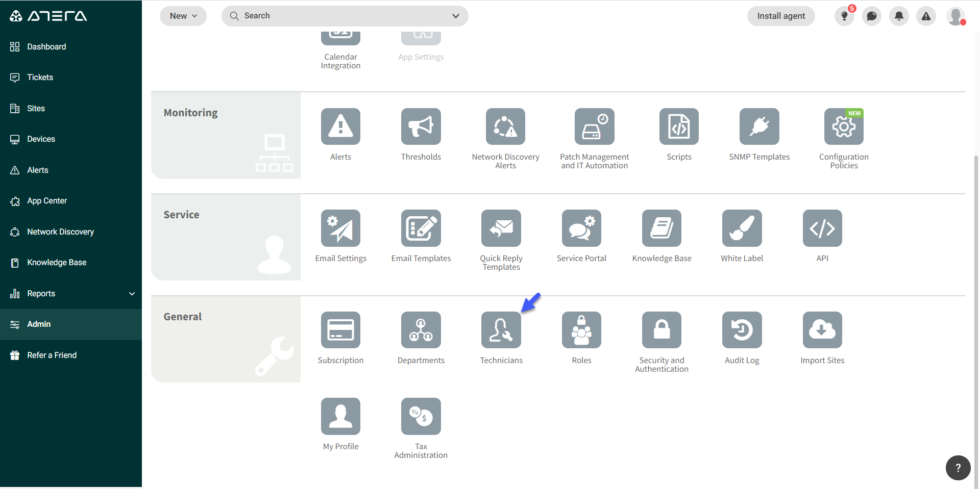
Task: Go to Network Discovery in the sidebar
Action: (71, 231)
